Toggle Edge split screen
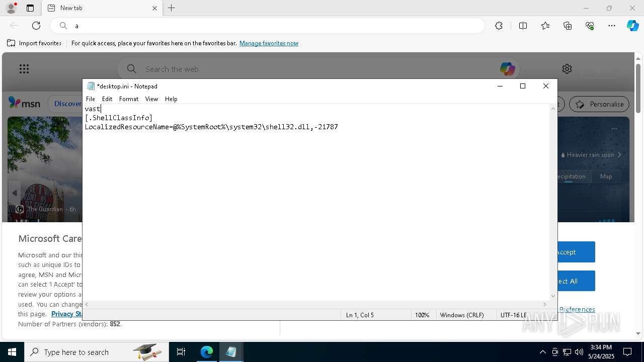 (x=523, y=26)
